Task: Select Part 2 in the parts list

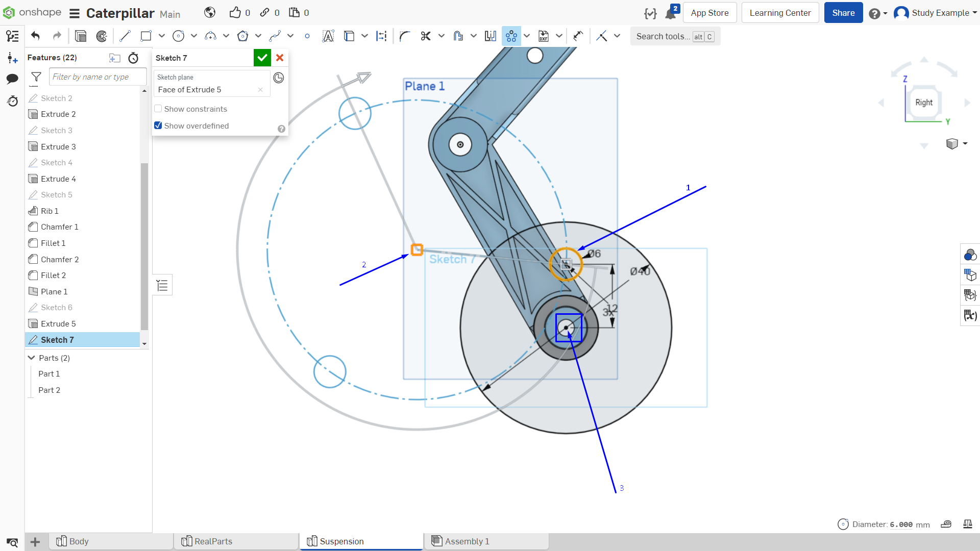Action: click(x=49, y=390)
